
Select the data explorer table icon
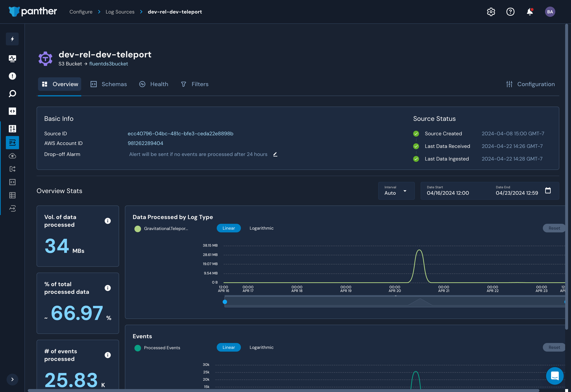12,195
